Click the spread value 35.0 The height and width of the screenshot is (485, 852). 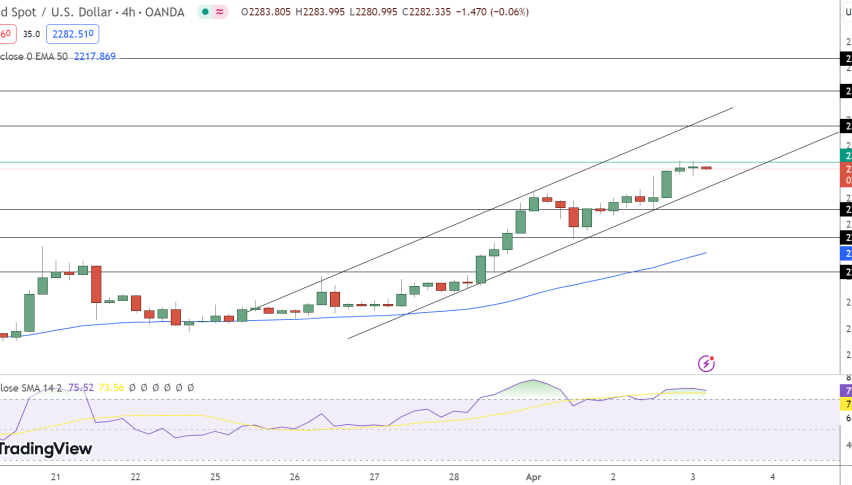click(32, 34)
